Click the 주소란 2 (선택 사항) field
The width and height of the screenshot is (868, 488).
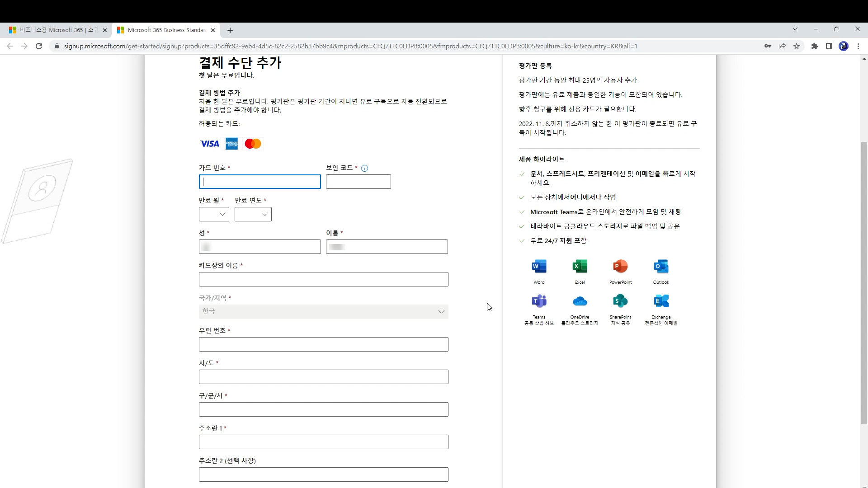click(324, 474)
